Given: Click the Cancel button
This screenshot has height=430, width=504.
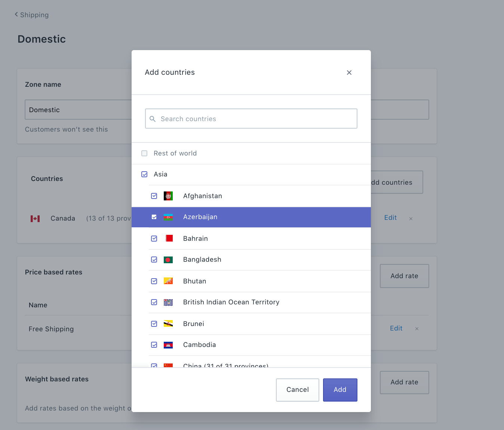Looking at the screenshot, I should 298,390.
